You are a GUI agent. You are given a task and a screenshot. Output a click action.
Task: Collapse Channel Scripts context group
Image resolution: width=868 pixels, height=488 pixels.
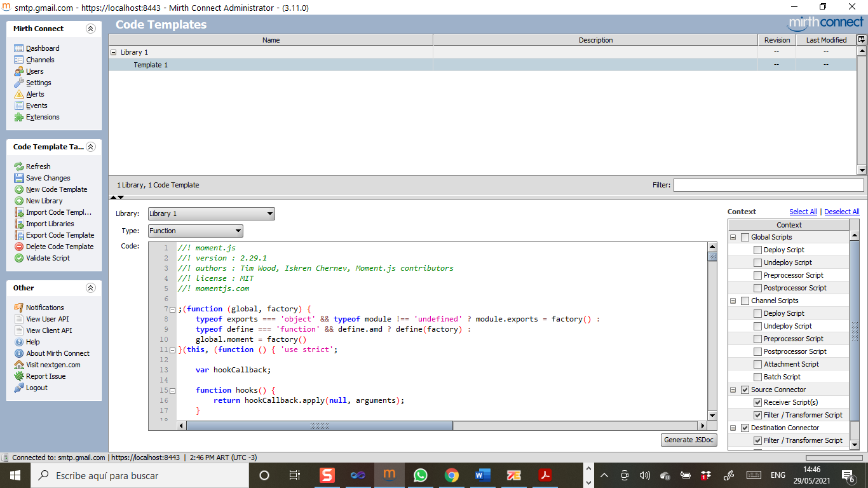click(733, 301)
